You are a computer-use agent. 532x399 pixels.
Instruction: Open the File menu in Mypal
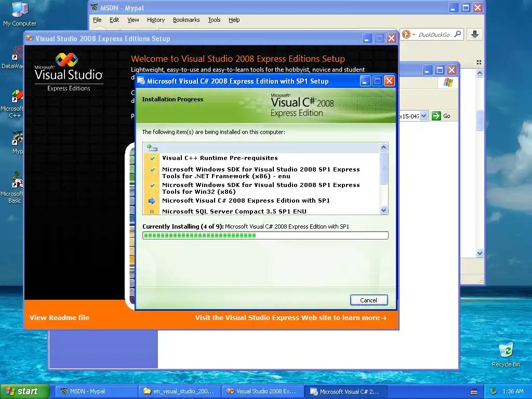[x=97, y=20]
